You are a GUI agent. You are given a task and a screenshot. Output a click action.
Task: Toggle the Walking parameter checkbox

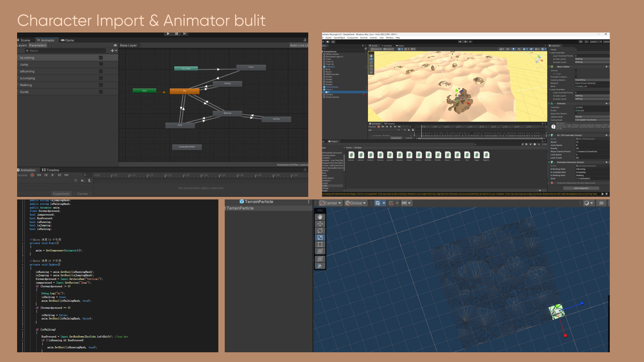[101, 85]
